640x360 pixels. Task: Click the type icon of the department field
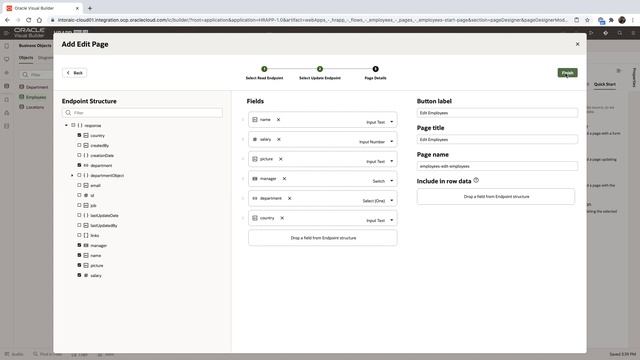coord(255,198)
